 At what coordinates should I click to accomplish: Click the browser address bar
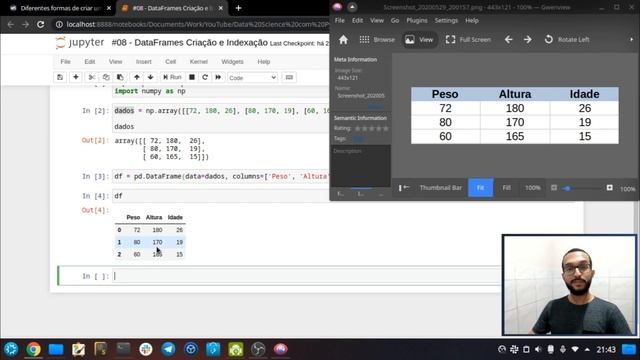192,24
